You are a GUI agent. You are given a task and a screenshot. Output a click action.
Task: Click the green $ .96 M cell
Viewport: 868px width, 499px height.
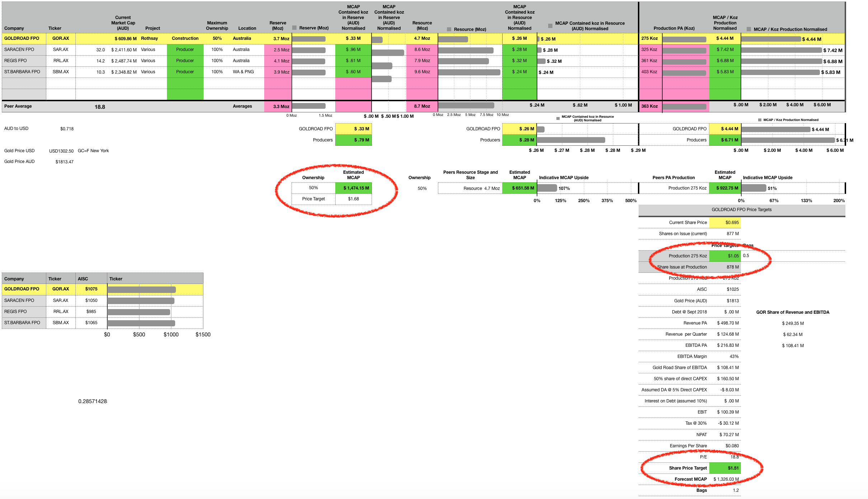(353, 50)
